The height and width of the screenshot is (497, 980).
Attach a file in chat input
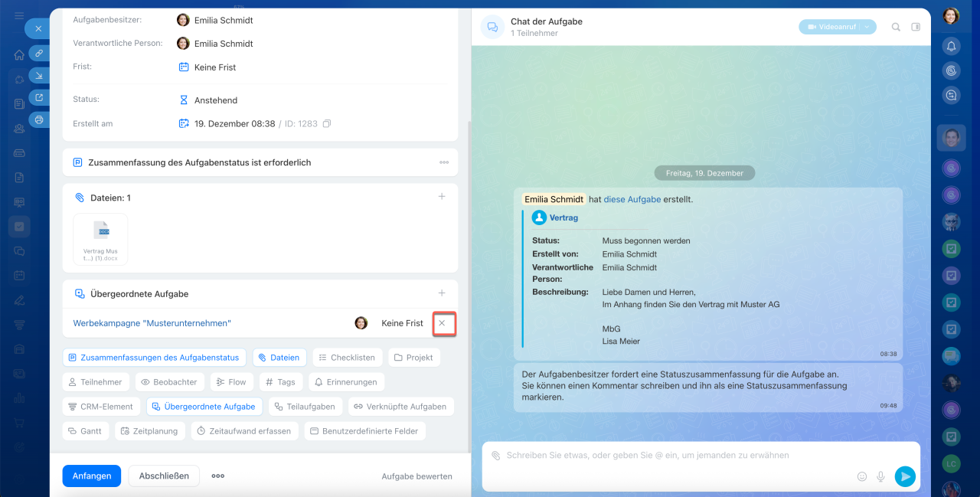(495, 455)
